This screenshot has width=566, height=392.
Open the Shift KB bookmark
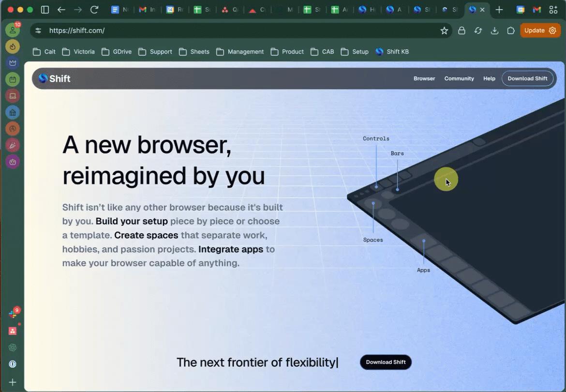pos(392,52)
